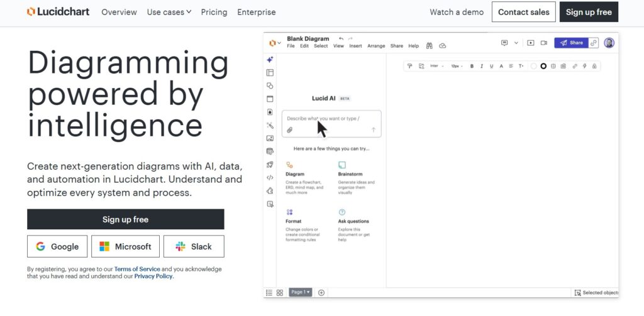Sign up with Microsoft button
644x316 pixels.
[125, 246]
